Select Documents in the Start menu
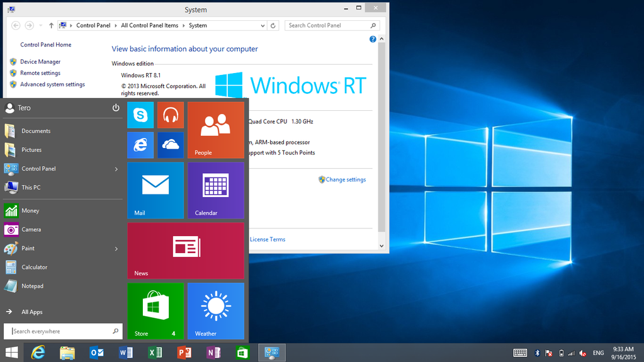The width and height of the screenshot is (644, 362). [36, 131]
